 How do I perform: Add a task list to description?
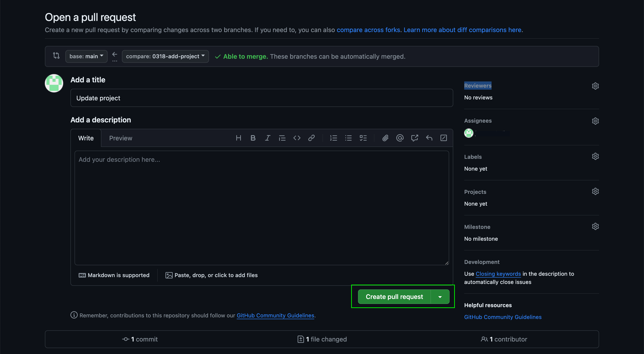(x=363, y=138)
